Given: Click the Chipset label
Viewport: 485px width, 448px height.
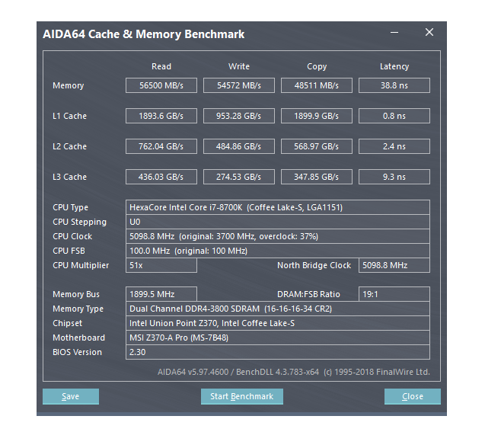Looking at the screenshot, I should click(68, 323).
